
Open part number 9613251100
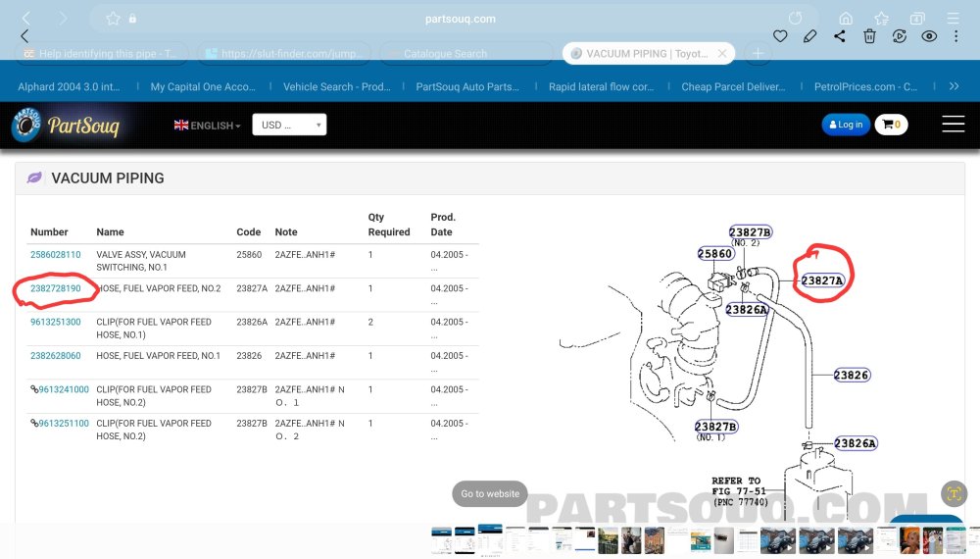(x=64, y=424)
